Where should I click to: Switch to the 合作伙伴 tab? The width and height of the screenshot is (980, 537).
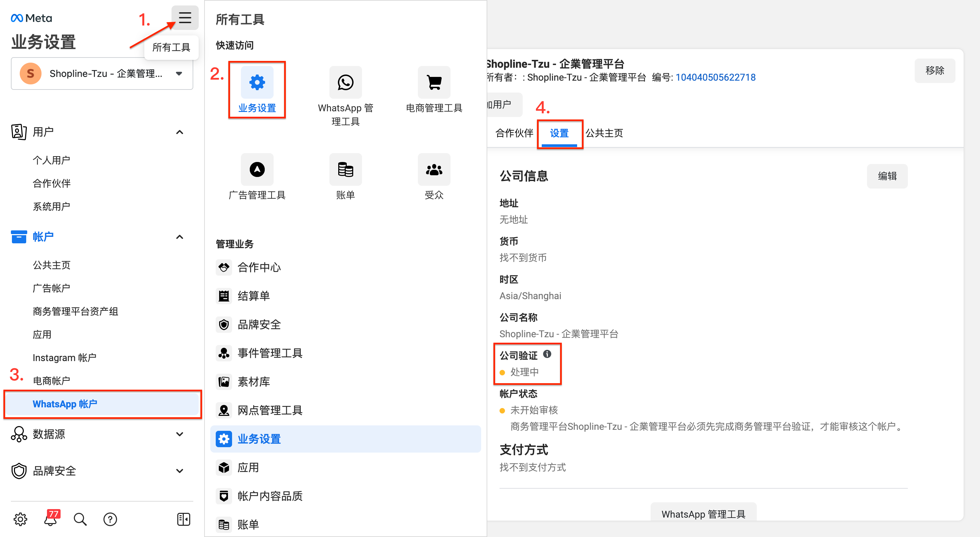pyautogui.click(x=514, y=133)
